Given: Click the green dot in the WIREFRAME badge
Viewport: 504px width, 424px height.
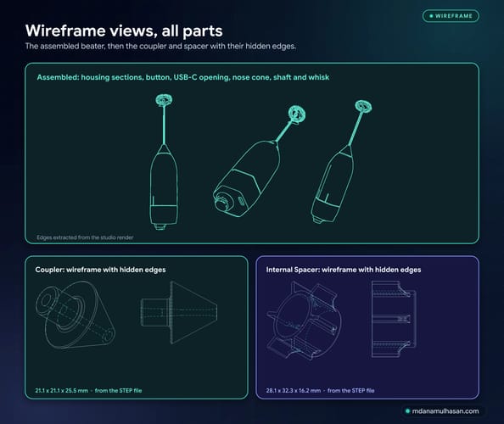Looking at the screenshot, I should point(431,16).
